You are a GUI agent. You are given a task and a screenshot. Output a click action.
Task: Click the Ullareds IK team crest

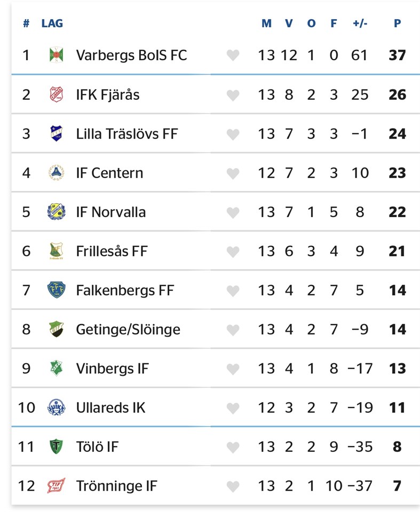[x=56, y=407]
